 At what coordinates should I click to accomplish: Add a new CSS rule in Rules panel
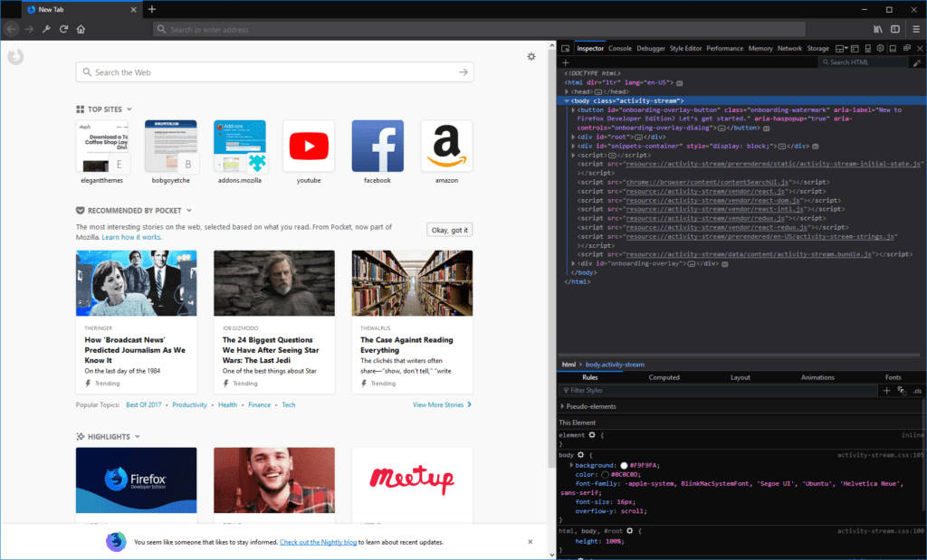887,390
